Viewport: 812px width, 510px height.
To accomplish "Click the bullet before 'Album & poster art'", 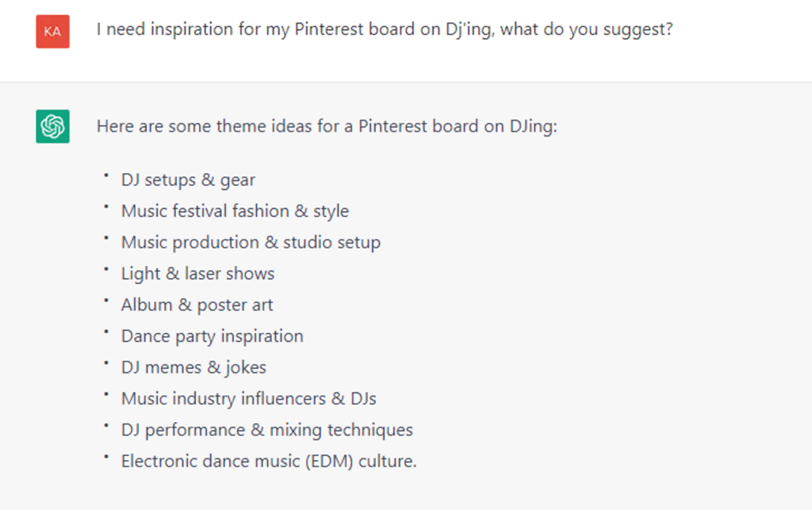I will (x=105, y=301).
